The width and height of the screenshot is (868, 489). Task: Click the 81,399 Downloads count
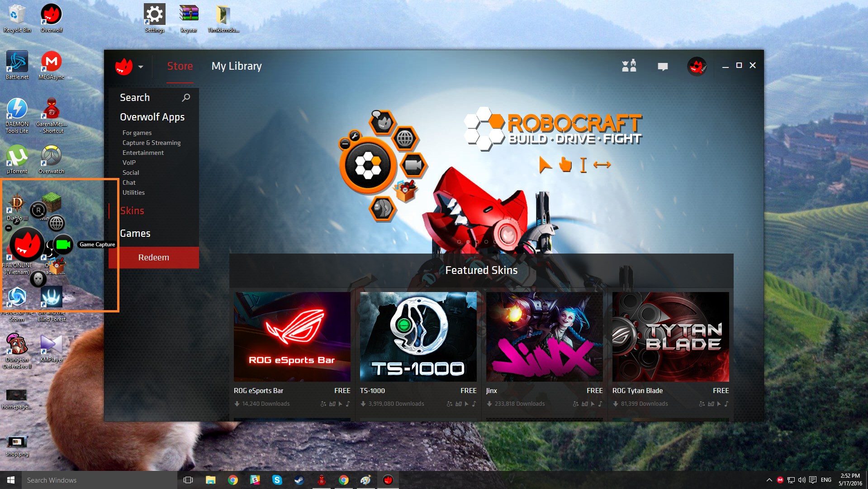[644, 403]
